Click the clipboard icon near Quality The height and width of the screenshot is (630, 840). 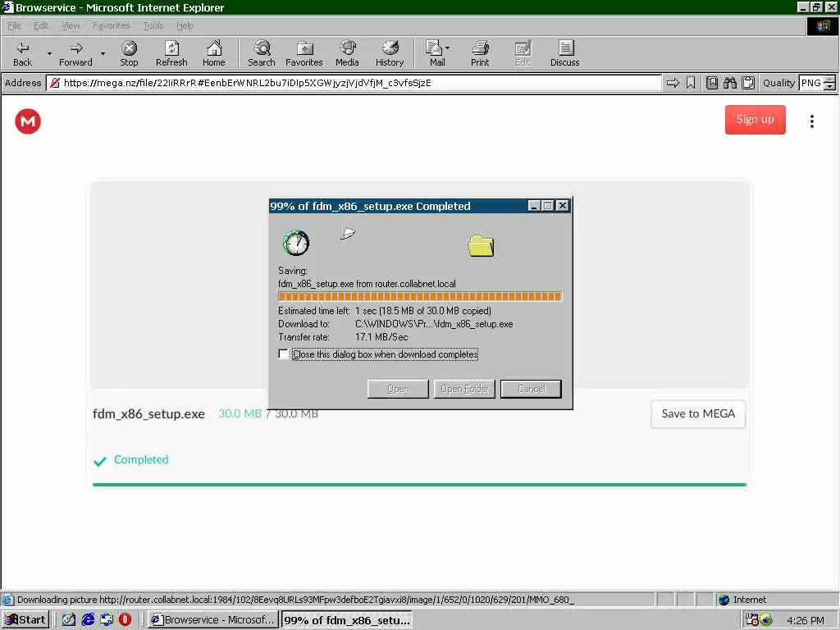[748, 83]
